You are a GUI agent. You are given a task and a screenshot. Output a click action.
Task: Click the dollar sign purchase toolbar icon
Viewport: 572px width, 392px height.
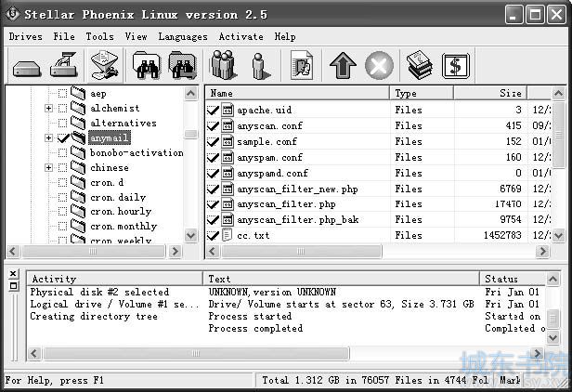[x=456, y=66]
